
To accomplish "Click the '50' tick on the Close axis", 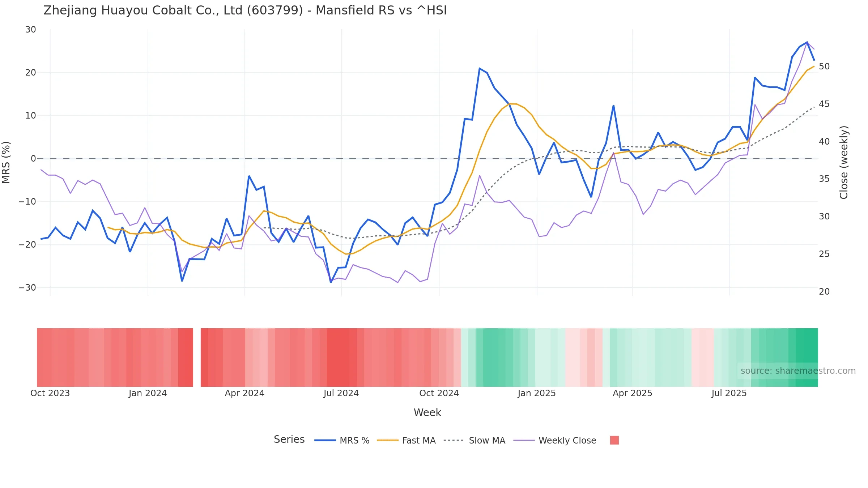I will pos(824,67).
